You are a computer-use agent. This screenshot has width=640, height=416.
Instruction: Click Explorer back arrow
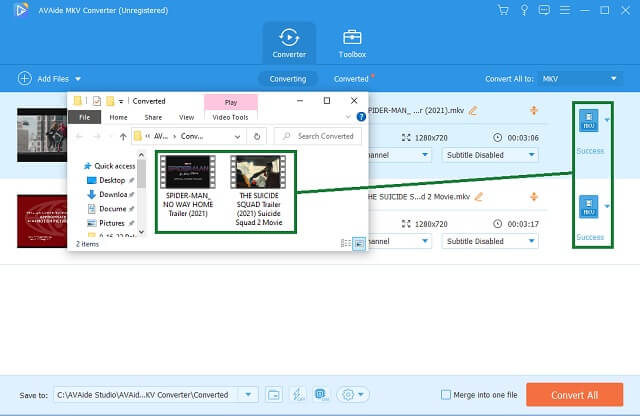80,136
